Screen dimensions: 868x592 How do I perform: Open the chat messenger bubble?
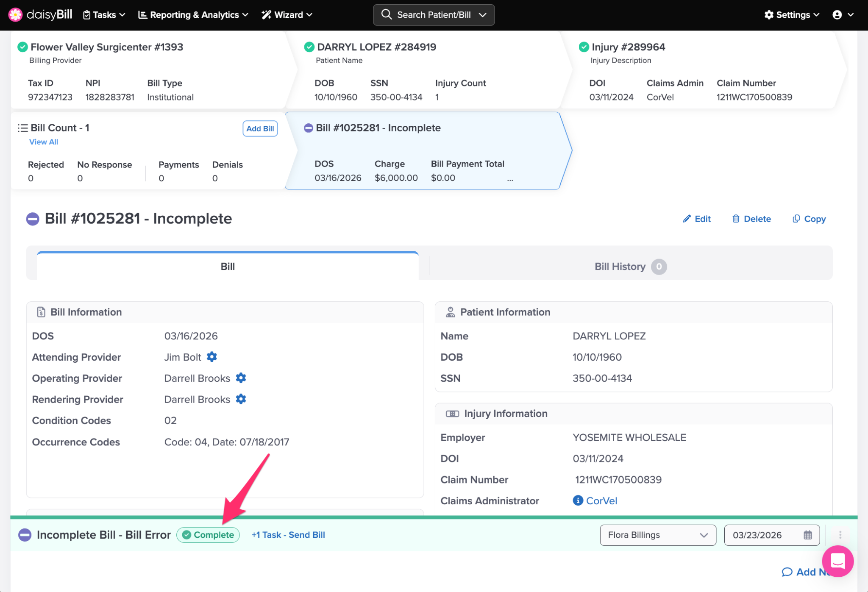pos(837,561)
